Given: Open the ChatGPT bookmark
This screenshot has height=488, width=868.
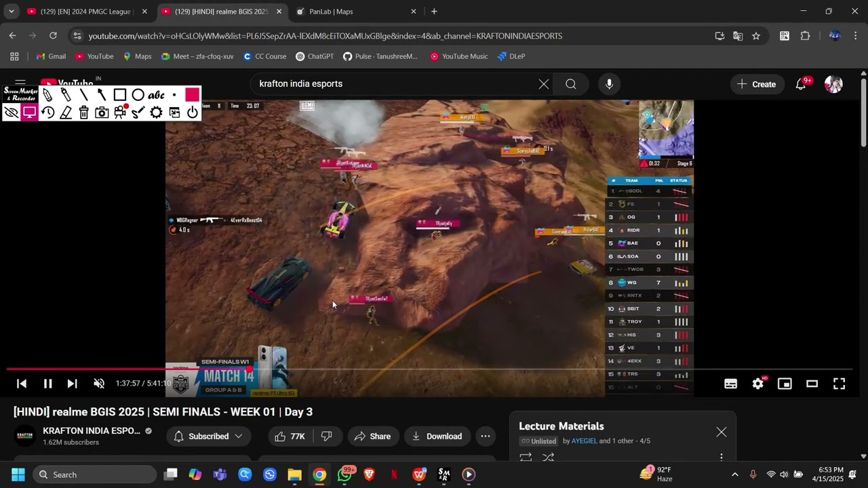Looking at the screenshot, I should (x=314, y=56).
